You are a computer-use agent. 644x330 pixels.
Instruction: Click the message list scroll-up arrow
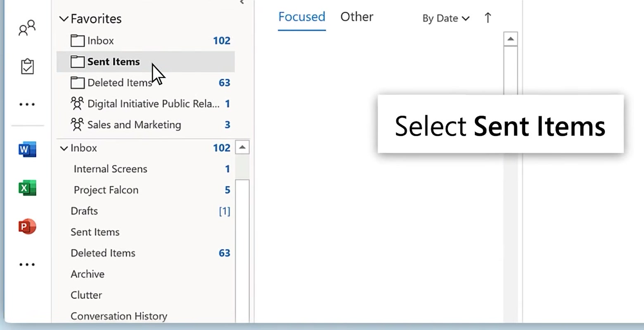pyautogui.click(x=511, y=39)
